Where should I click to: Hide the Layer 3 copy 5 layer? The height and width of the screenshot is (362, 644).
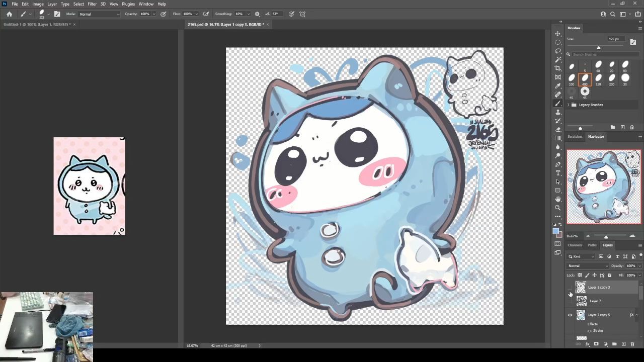(x=570, y=315)
